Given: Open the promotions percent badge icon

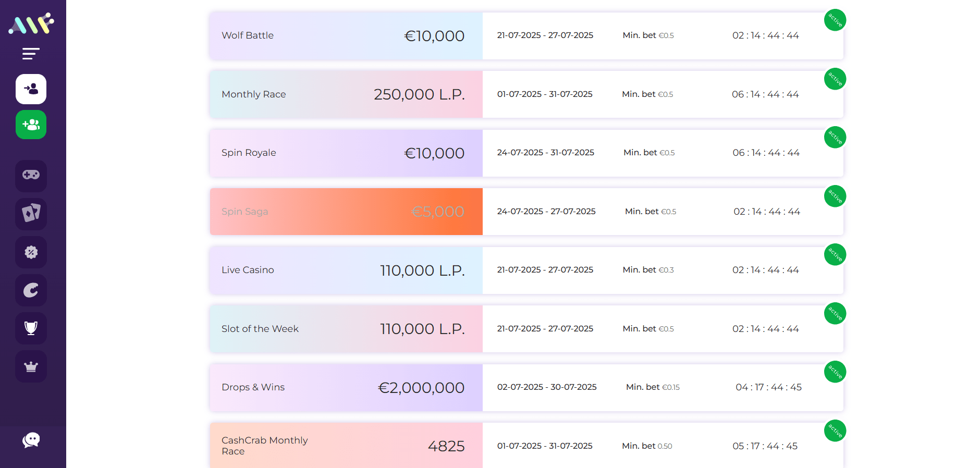Looking at the screenshot, I should click(x=31, y=252).
